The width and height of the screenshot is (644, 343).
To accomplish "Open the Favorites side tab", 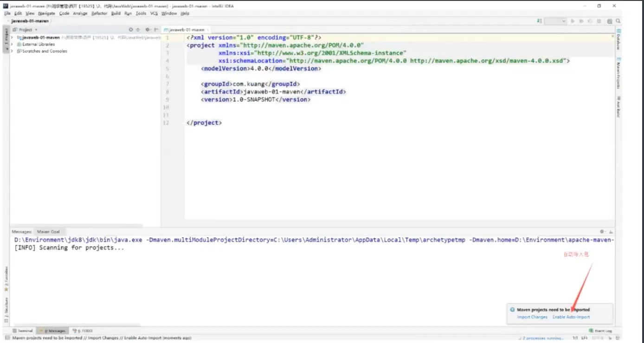I will [6, 279].
